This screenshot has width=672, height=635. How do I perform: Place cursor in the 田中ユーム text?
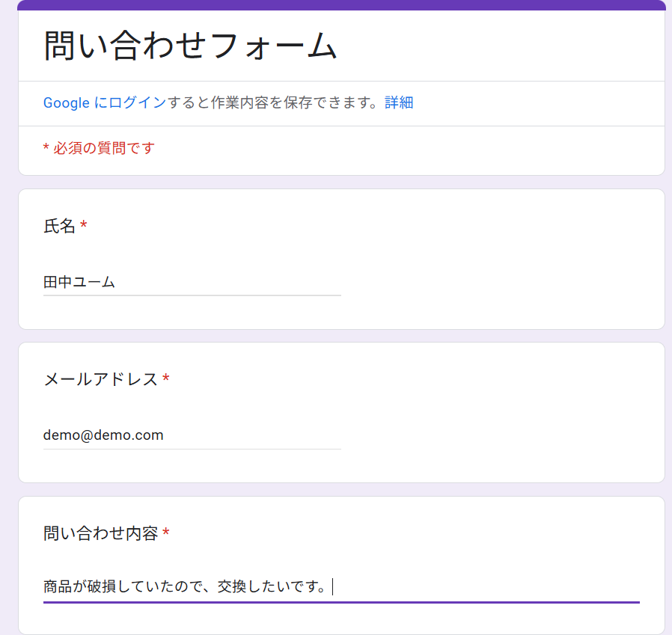click(79, 282)
